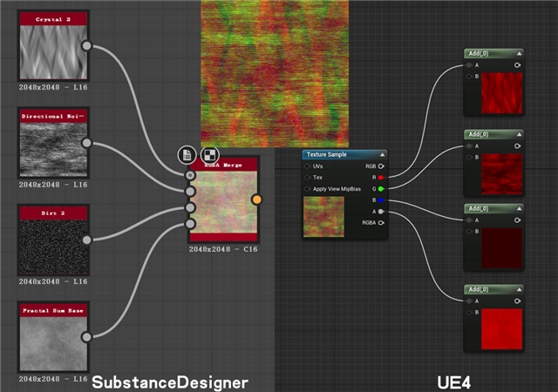
Task: Click the RGB output pin on Texture Sample
Action: pyautogui.click(x=381, y=165)
